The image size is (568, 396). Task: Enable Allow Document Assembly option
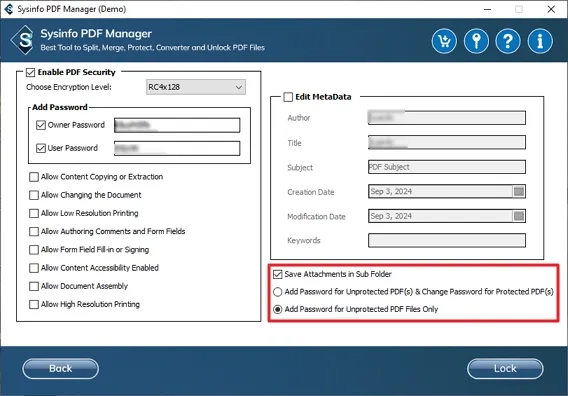[x=34, y=286]
